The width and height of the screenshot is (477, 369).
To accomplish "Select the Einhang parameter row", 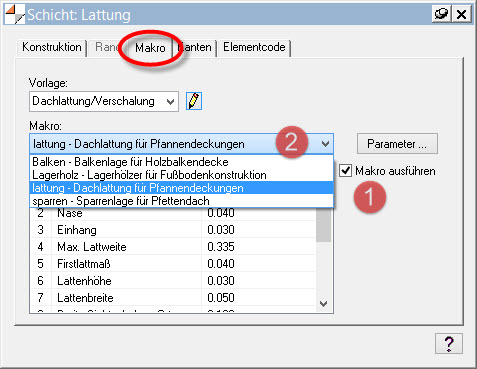I will point(173,230).
